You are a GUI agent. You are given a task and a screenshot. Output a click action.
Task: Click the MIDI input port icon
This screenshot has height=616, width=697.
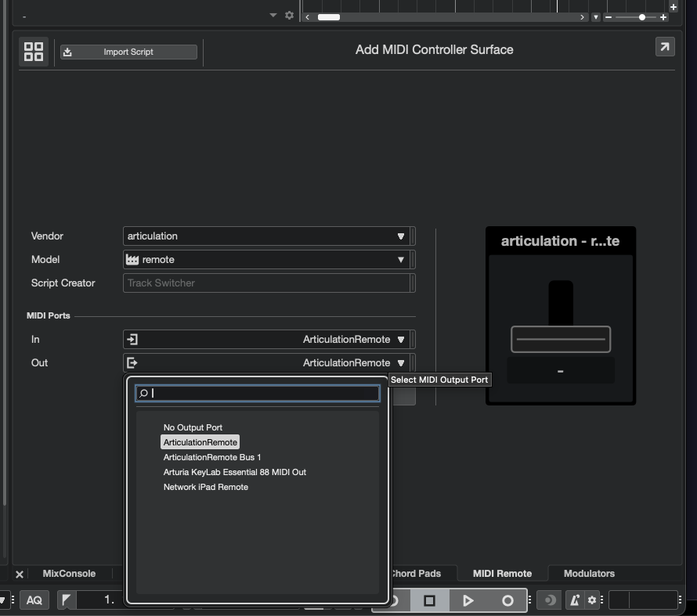(133, 339)
